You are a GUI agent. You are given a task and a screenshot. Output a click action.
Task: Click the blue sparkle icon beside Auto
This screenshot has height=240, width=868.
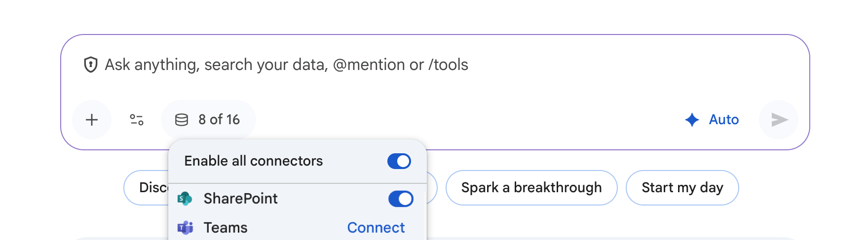click(x=692, y=120)
